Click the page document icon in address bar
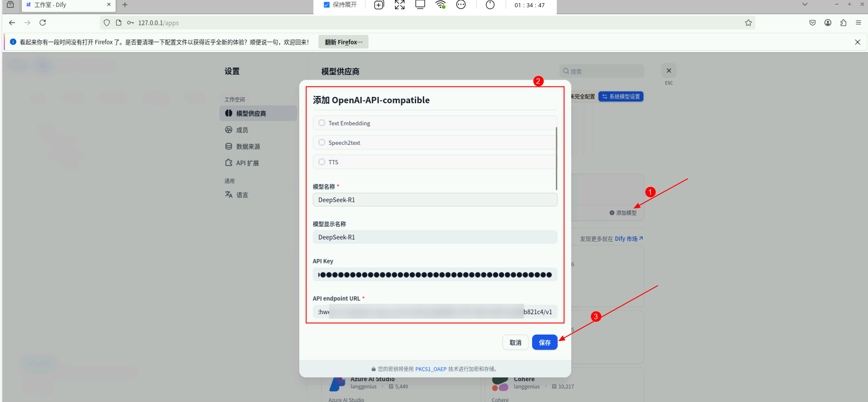The height and width of the screenshot is (402, 868). tap(119, 23)
